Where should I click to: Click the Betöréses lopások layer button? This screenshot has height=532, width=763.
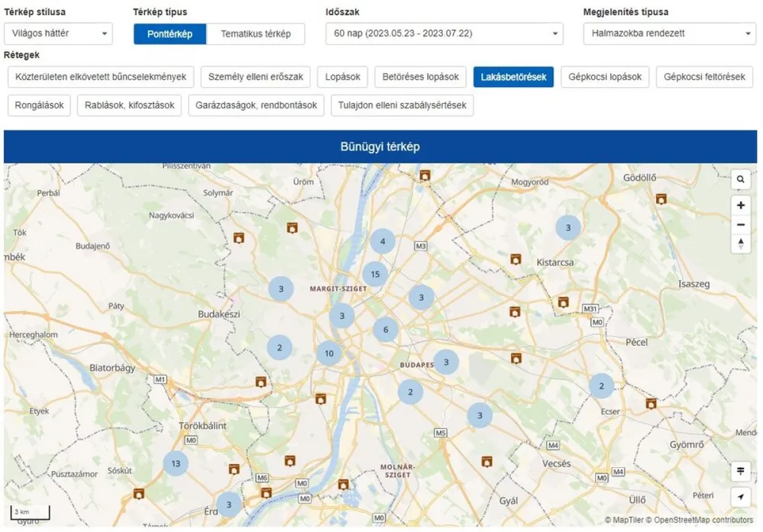point(421,77)
